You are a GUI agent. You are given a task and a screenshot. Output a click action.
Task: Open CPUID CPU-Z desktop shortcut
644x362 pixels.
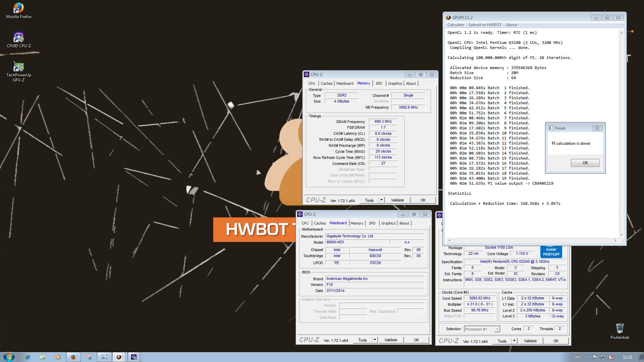point(19,40)
